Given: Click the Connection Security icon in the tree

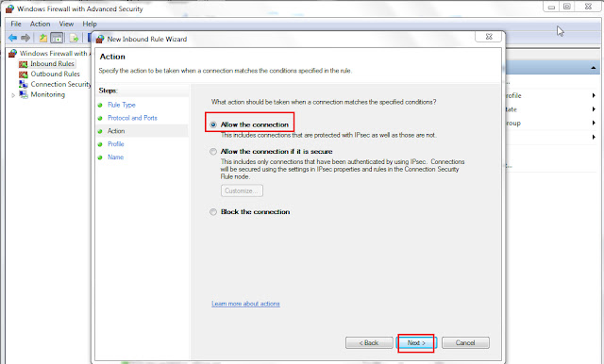Looking at the screenshot, I should pos(23,84).
